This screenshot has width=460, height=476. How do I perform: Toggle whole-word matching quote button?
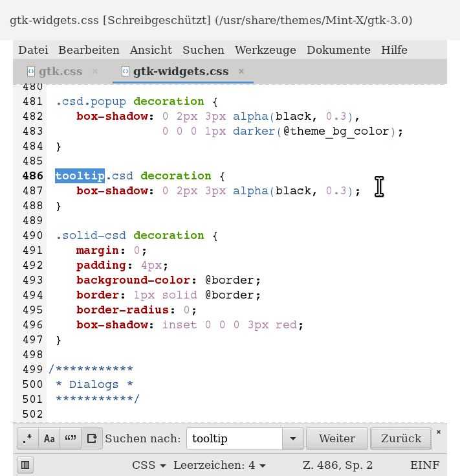click(71, 438)
